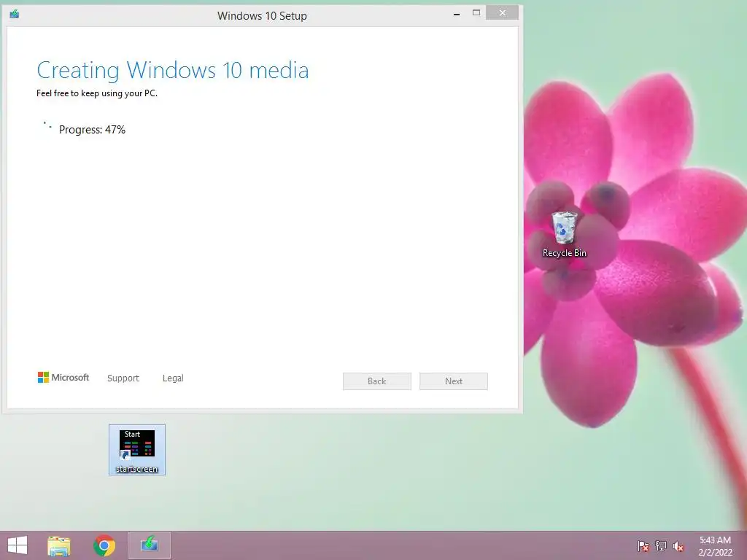The image size is (747, 560).
Task: Select the Recycle Bin desktop icon
Action: (565, 235)
